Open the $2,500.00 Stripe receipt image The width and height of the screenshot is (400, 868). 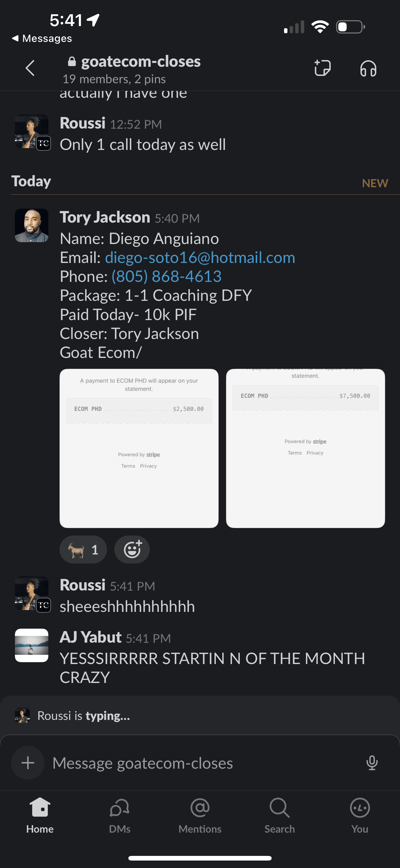pos(139,448)
